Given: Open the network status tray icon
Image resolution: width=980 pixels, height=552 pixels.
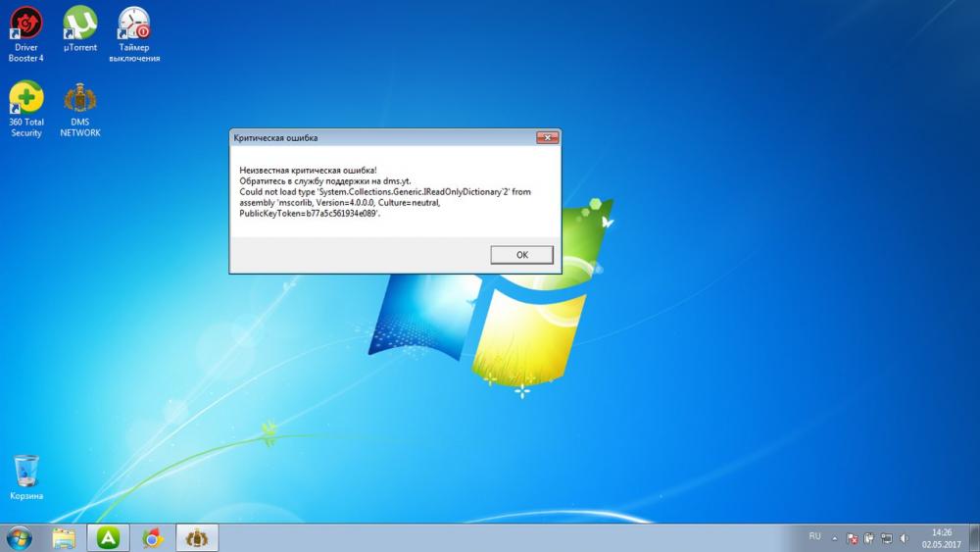Looking at the screenshot, I should (886, 538).
